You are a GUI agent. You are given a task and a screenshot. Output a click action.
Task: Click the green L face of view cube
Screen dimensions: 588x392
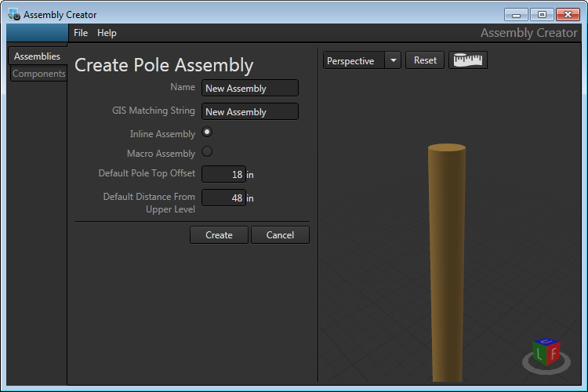539,356
